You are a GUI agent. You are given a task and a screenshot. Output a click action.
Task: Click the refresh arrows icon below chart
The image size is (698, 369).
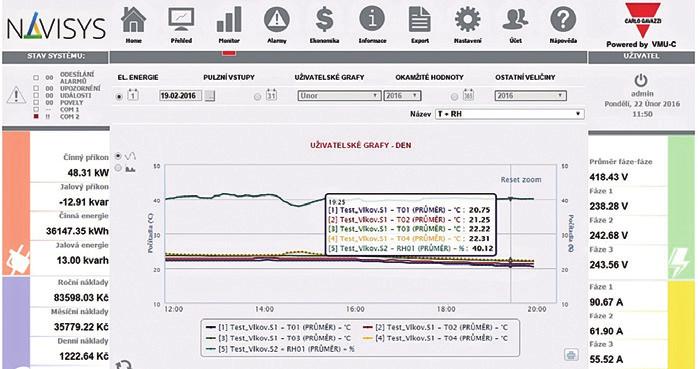pyautogui.click(x=124, y=364)
